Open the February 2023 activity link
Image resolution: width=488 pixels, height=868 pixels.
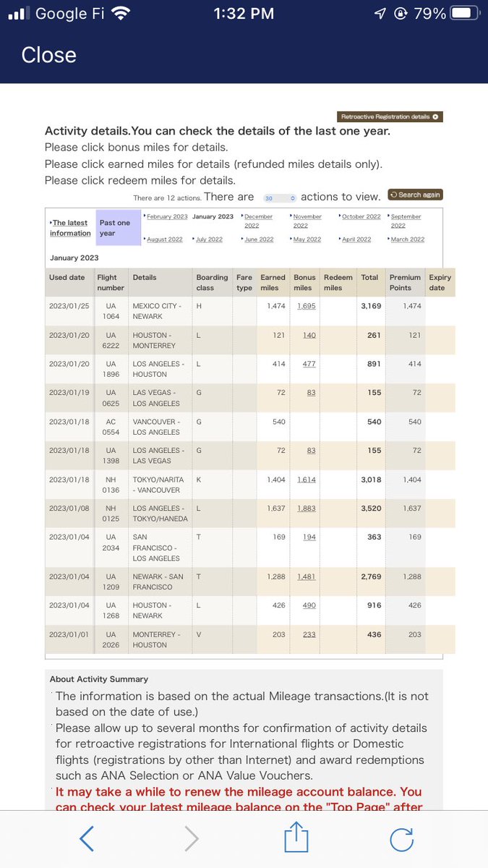point(167,216)
